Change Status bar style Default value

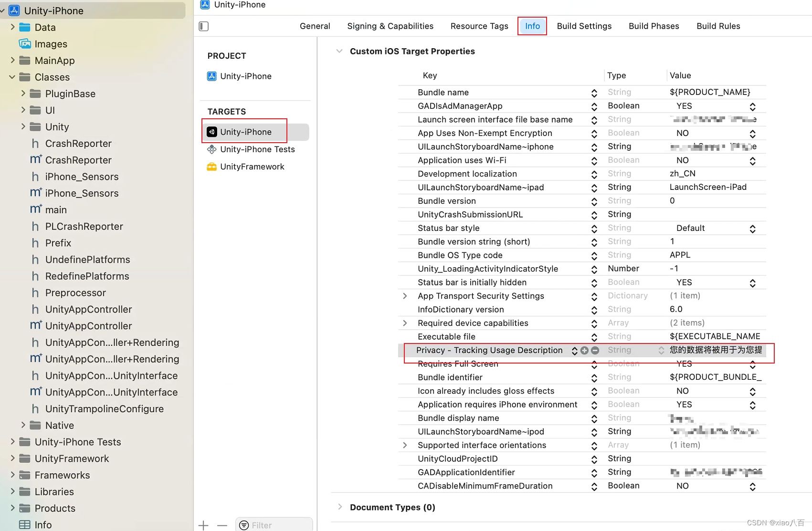[753, 229]
